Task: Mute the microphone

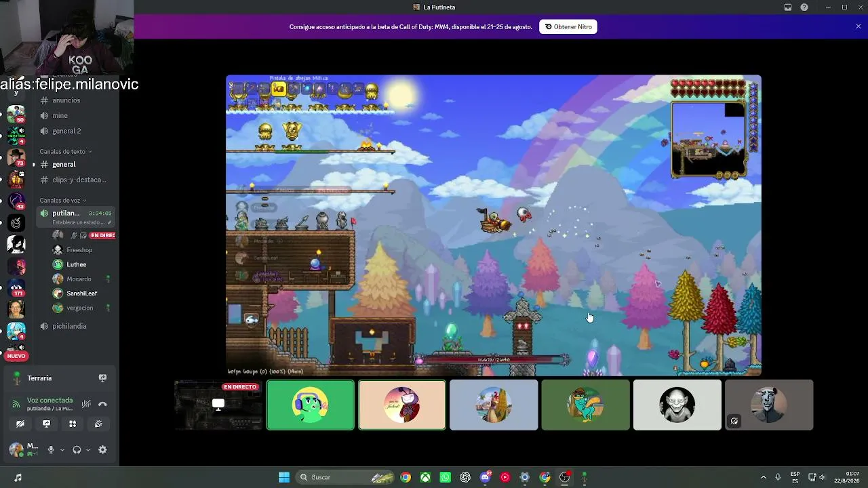Action: click(x=50, y=449)
